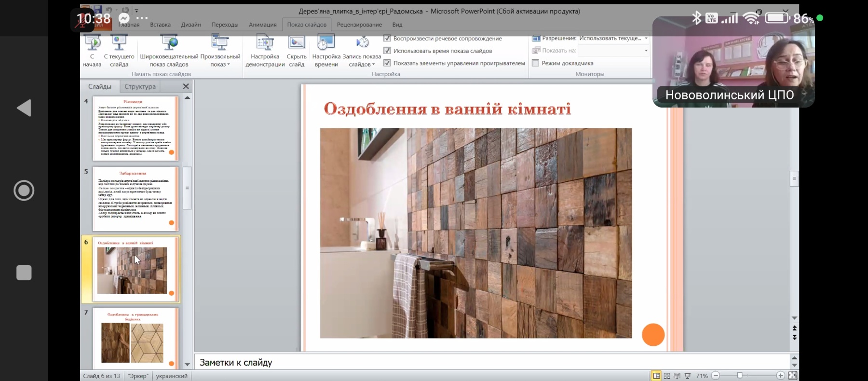The height and width of the screenshot is (381, 868).
Task: Select slide 7 thumbnail
Action: (x=135, y=338)
